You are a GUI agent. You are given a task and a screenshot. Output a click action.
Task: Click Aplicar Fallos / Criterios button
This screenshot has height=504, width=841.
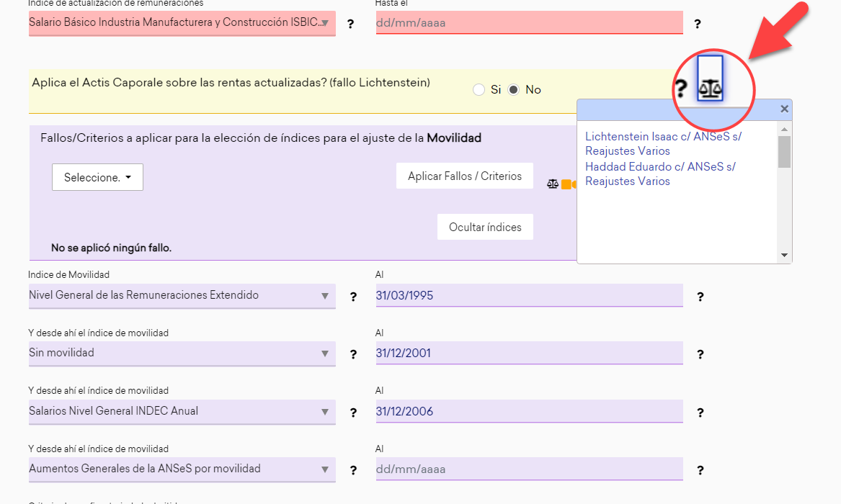(465, 176)
